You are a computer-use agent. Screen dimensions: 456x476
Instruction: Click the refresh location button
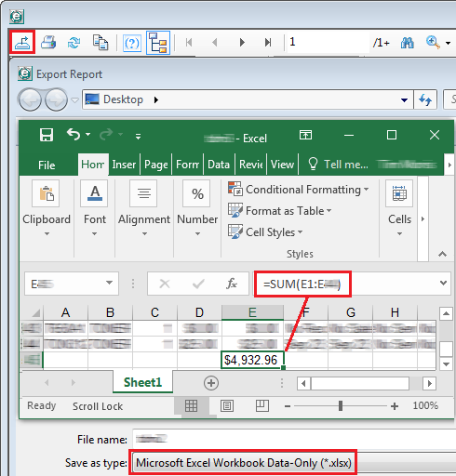tap(425, 99)
